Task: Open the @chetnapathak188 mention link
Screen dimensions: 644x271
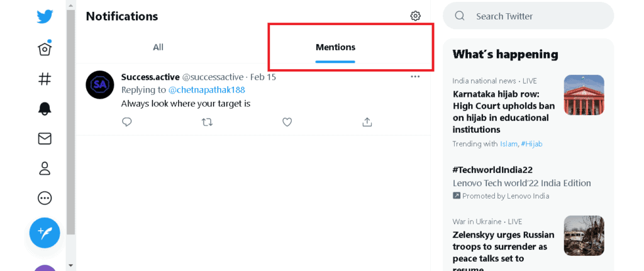Action: [x=206, y=90]
